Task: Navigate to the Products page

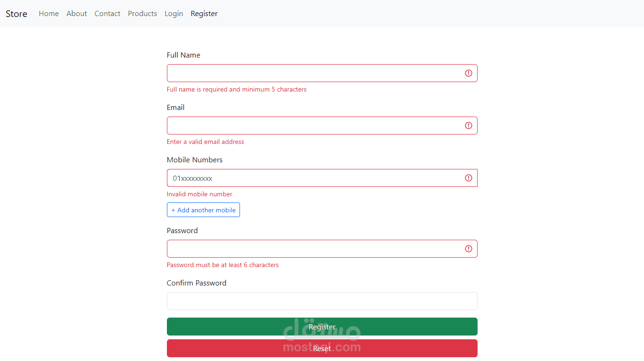Action: (142, 14)
